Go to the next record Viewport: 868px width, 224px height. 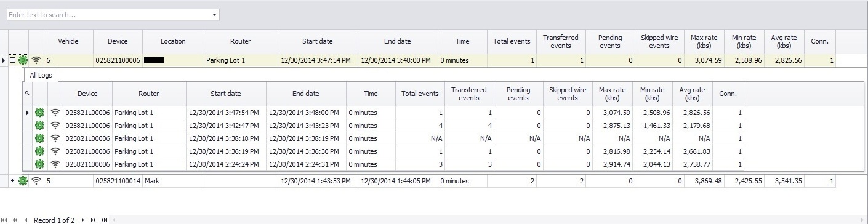coord(82,220)
